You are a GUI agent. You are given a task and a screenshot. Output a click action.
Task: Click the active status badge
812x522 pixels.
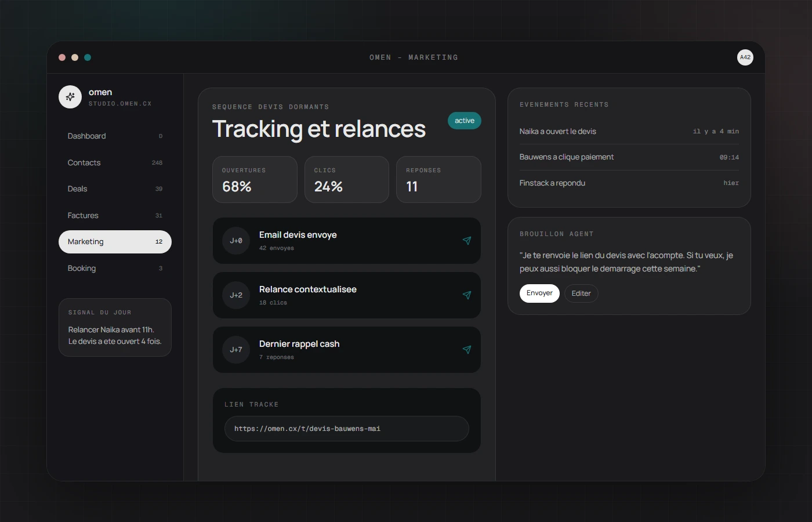(465, 121)
